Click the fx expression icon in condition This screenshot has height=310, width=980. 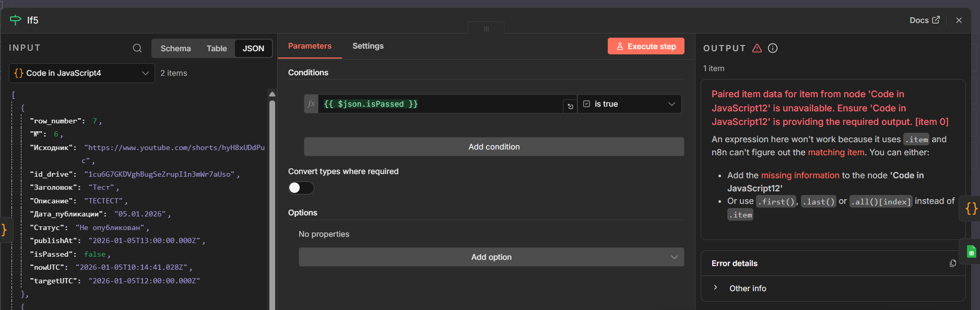311,104
